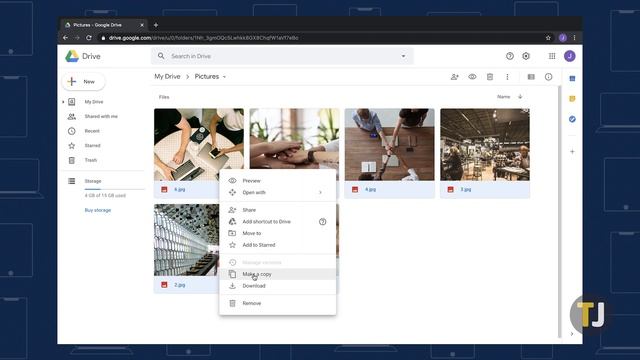Open the Keep notes side panel icon

(572, 99)
